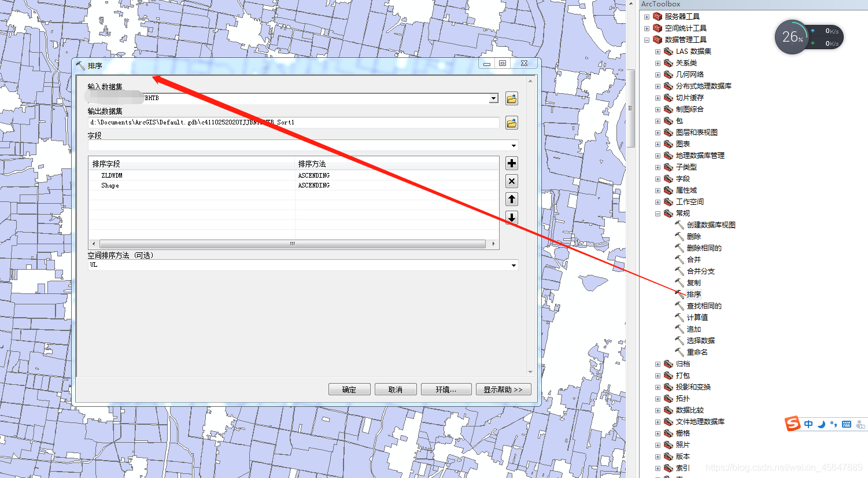Viewport: 868px width, 478px height.
Task: Select the 数据管理工具 toolbox
Action: coord(685,40)
